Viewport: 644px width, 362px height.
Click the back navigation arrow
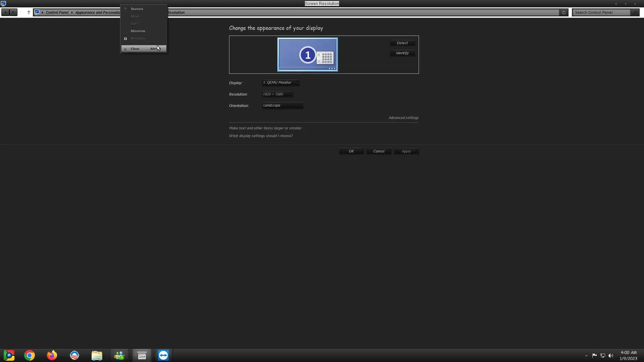(x=5, y=12)
